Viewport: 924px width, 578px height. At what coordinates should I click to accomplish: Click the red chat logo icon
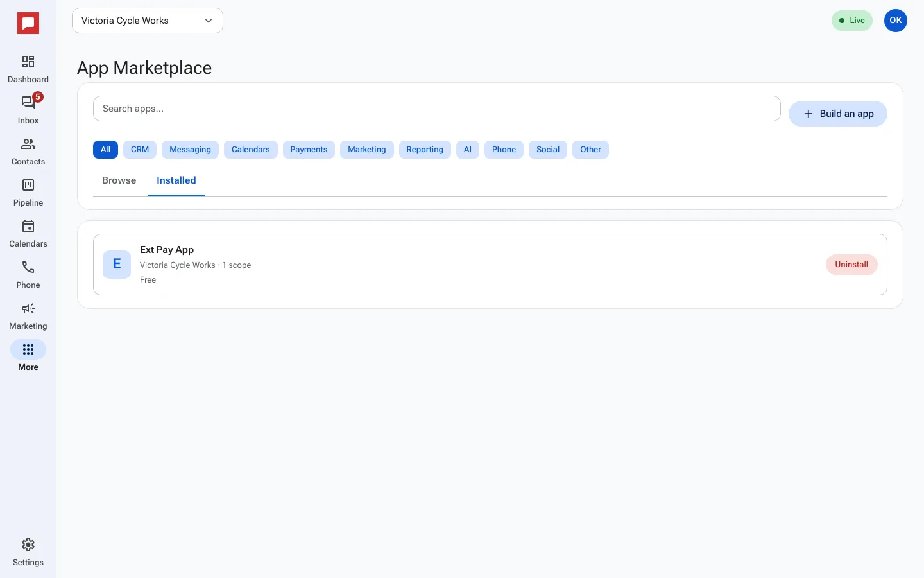[x=28, y=24]
